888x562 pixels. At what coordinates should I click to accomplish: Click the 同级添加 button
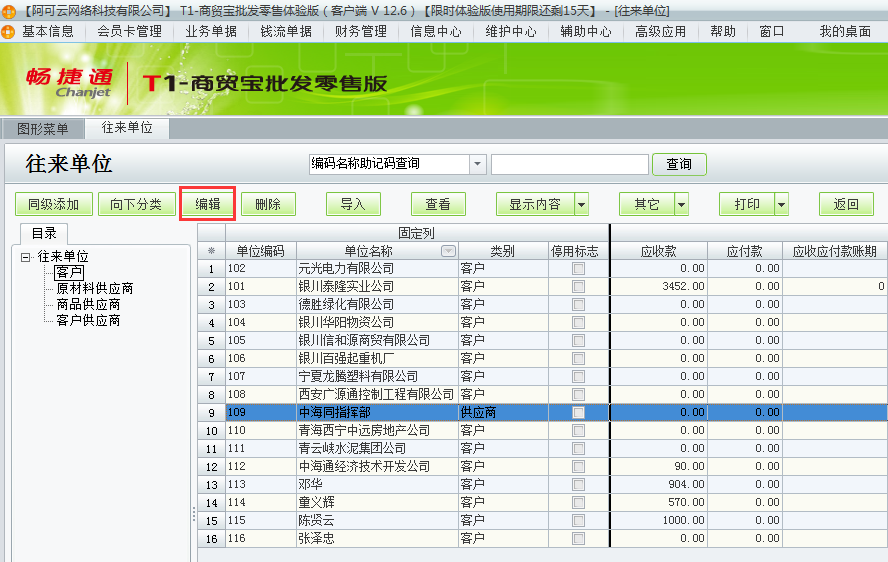tap(54, 205)
